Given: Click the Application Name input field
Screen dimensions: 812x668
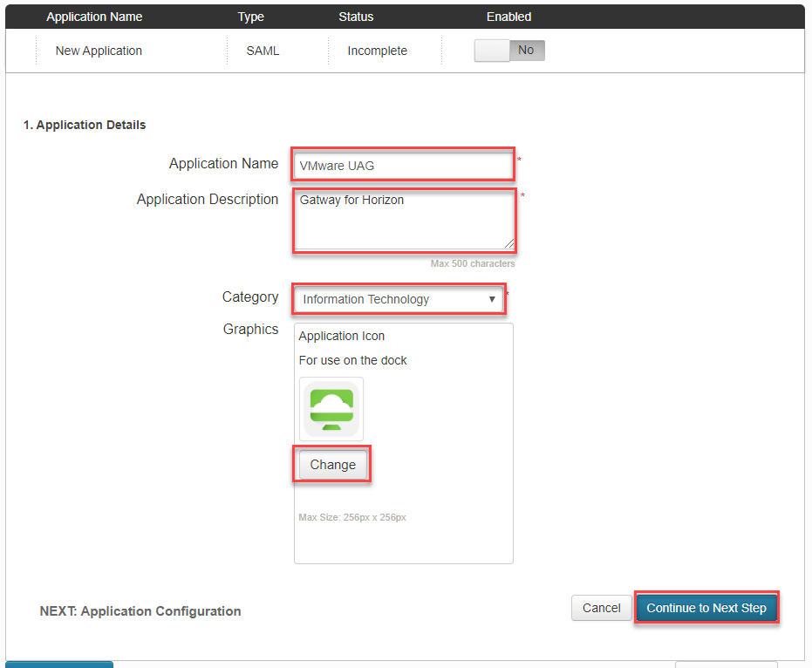Looking at the screenshot, I should click(x=403, y=165).
